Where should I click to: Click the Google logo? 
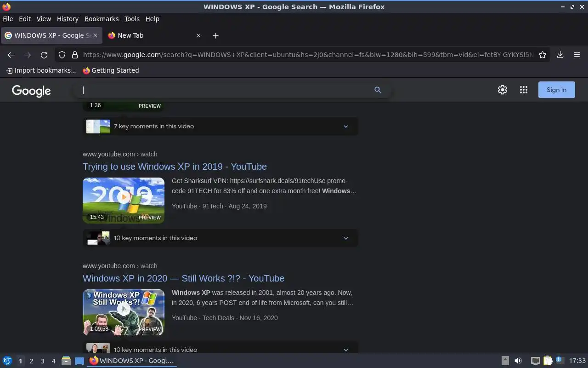31,91
